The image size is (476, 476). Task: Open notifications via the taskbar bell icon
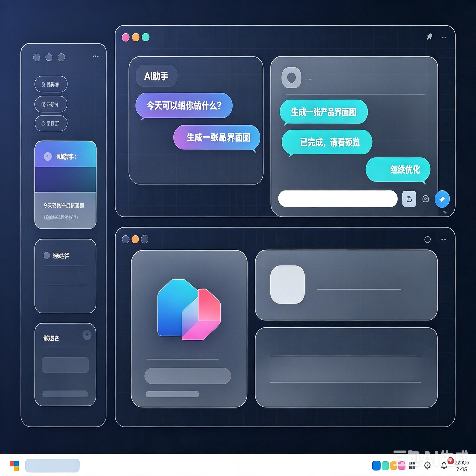coord(444,466)
